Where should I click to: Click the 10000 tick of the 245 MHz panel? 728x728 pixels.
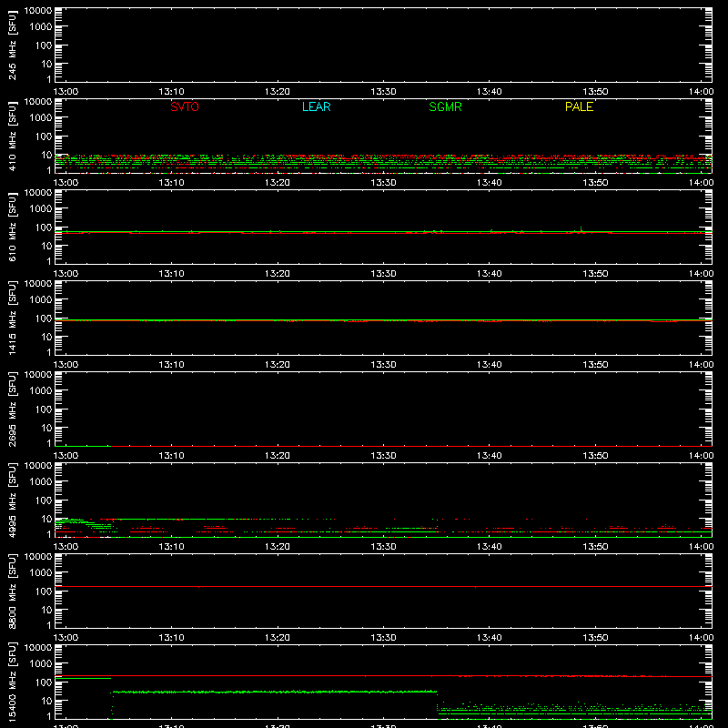tap(38, 11)
